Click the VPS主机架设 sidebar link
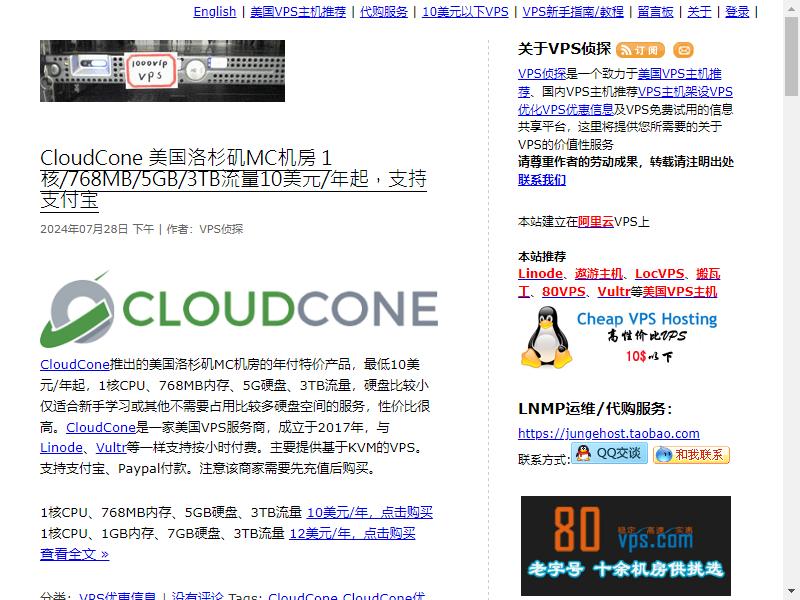Screen dimensions: 800x600 click(673, 92)
